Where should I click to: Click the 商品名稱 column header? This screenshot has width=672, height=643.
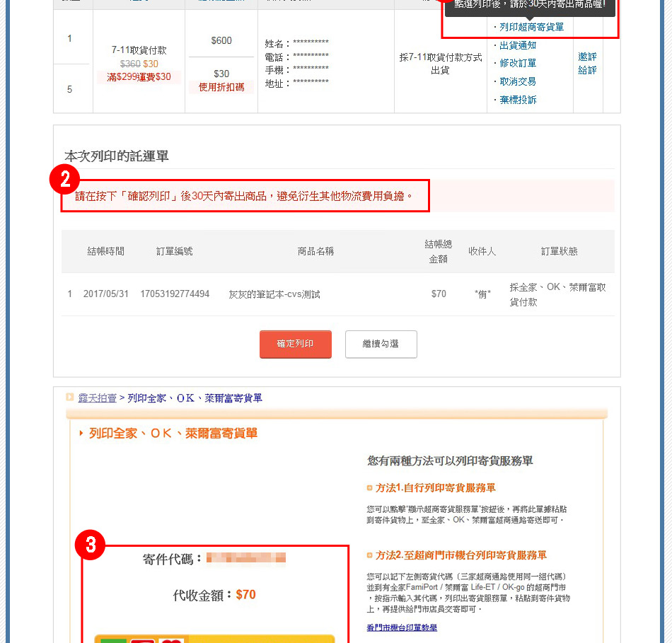316,251
